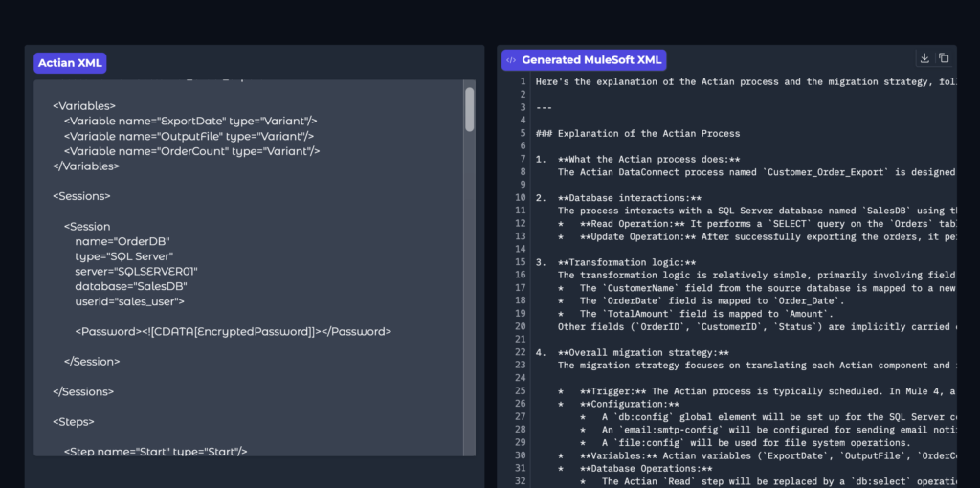
Task: Click the userid="sales_user" attribute line
Action: pyautogui.click(x=130, y=301)
